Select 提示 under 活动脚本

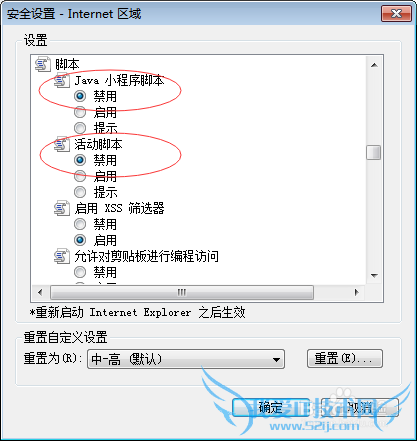pos(80,192)
